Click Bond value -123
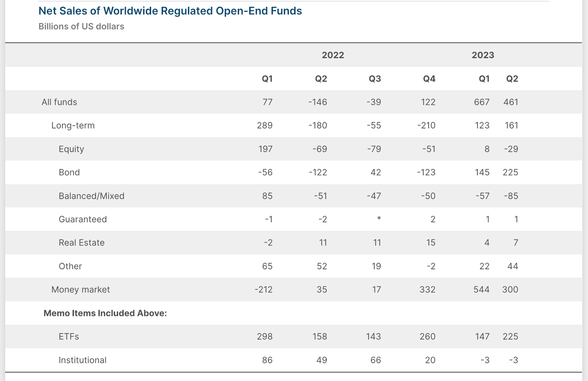 pyautogui.click(x=426, y=172)
